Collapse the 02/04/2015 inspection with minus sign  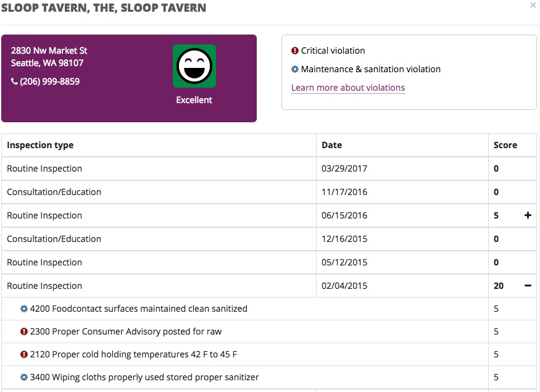(528, 286)
